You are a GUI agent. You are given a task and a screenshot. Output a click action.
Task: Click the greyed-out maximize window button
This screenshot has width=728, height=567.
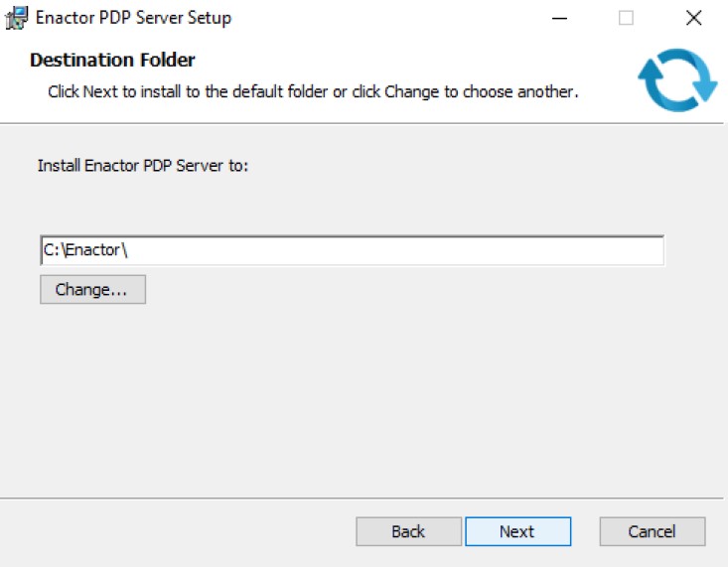(626, 18)
